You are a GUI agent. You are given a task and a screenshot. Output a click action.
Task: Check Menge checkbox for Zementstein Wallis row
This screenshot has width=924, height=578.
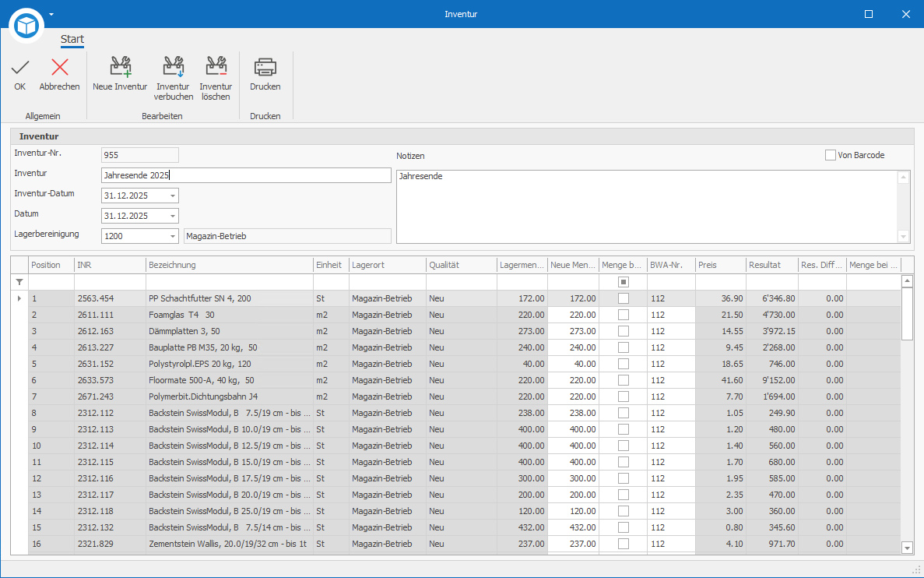click(624, 544)
